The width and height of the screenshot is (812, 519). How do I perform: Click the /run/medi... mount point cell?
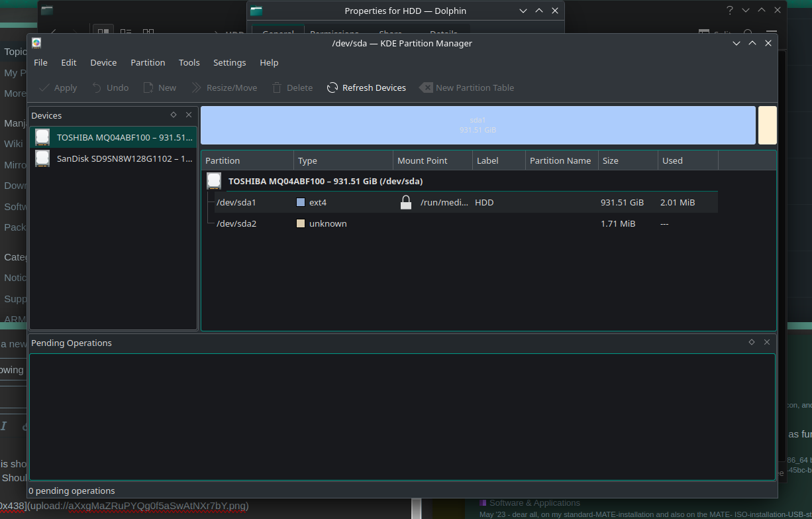pyautogui.click(x=444, y=202)
